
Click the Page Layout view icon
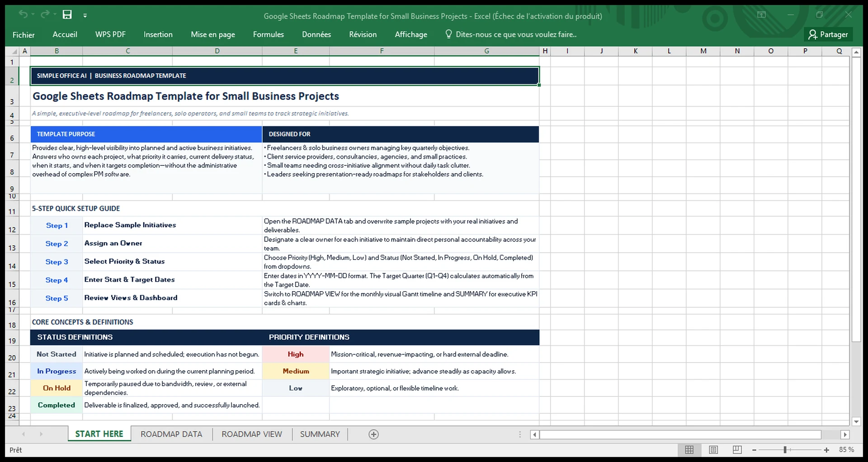point(713,450)
